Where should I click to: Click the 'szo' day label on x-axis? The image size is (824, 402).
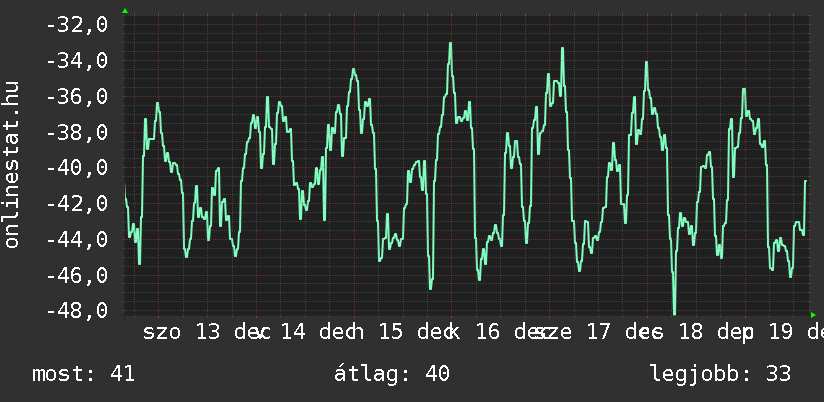click(163, 333)
